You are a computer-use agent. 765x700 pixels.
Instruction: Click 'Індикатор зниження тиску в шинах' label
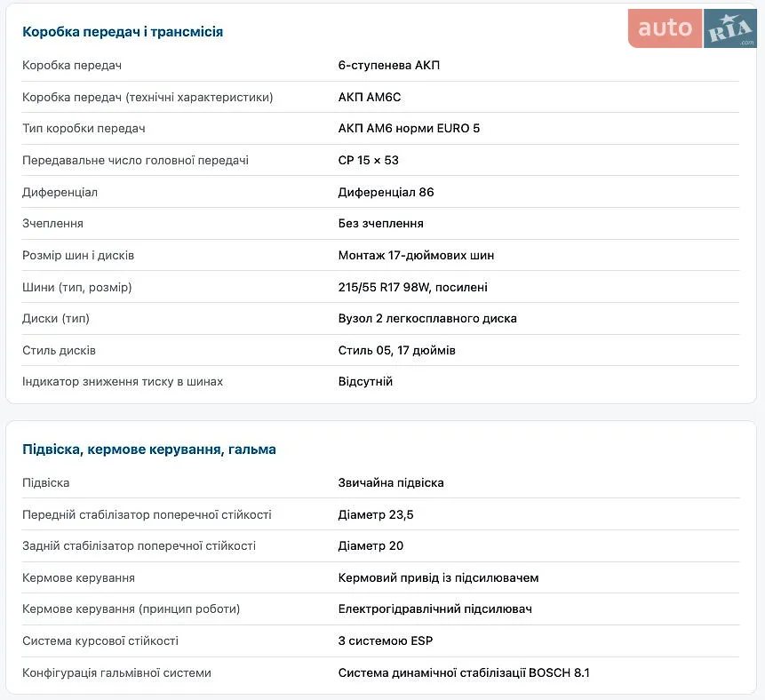click(x=123, y=381)
